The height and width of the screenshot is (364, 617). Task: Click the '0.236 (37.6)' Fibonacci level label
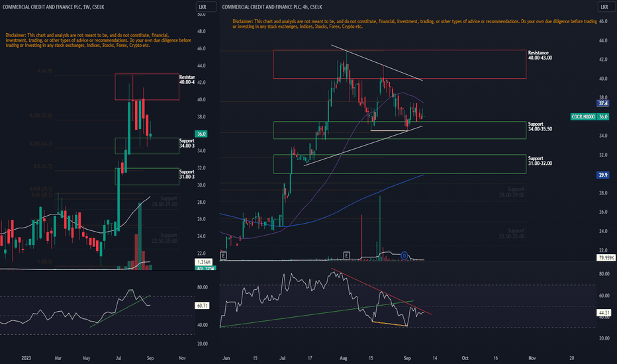(40, 116)
